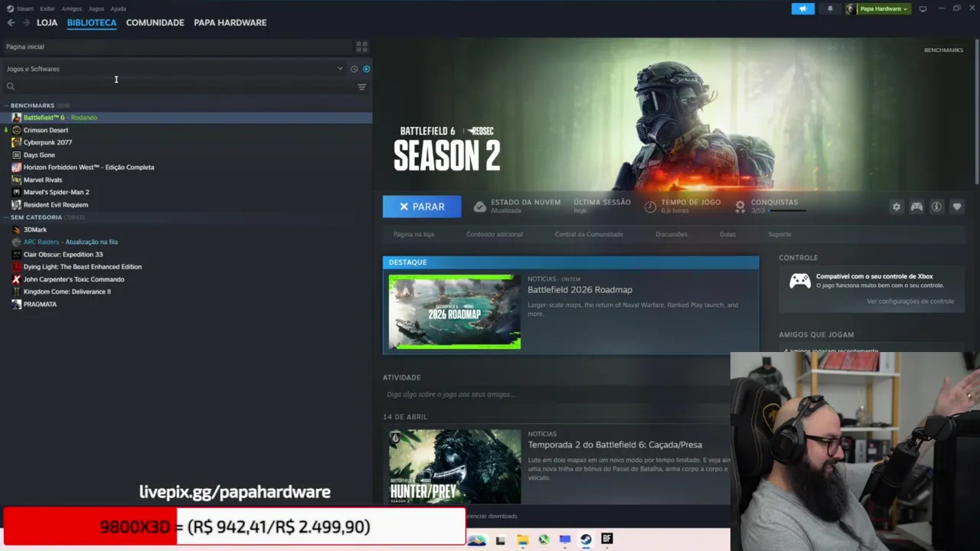Switch to Big Picture mode monitor icon
The width and height of the screenshot is (980, 551).
coord(923,9)
